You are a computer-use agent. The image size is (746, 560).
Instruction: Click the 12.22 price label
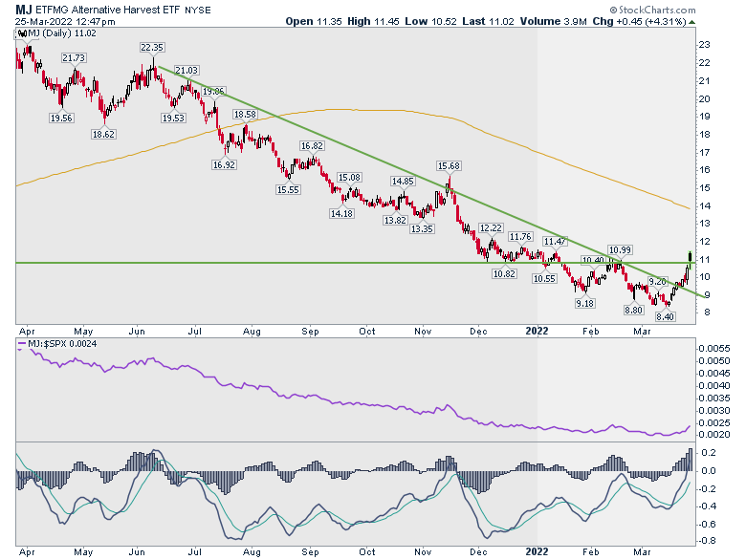(491, 228)
